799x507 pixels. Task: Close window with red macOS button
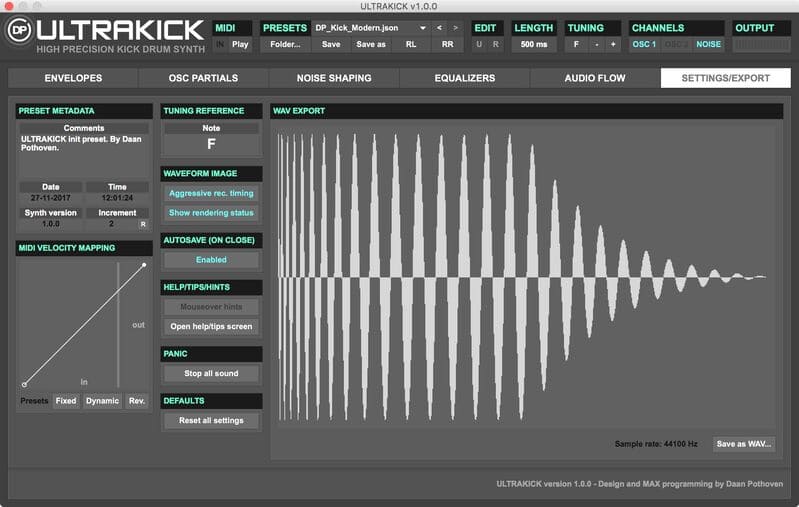[9, 6]
